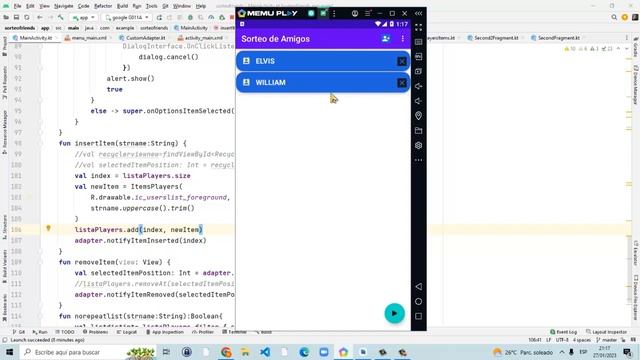Tap the teal play floating action button
The width and height of the screenshot is (640, 360).
(394, 313)
